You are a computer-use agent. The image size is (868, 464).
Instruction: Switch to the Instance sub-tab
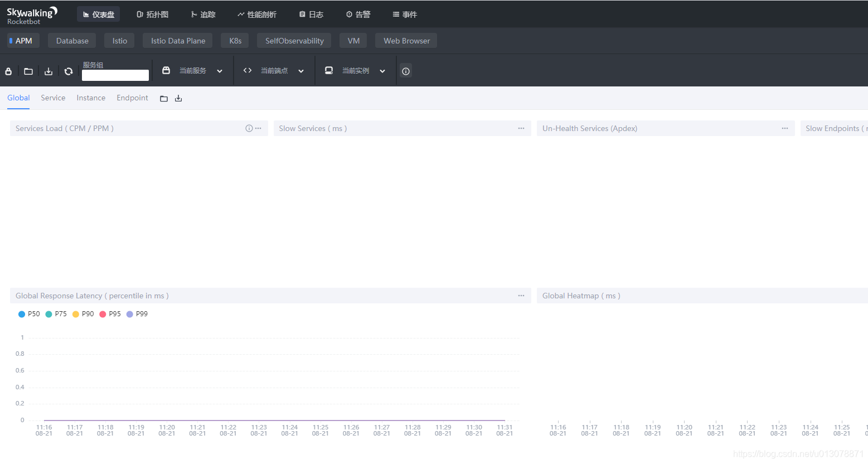(x=91, y=98)
